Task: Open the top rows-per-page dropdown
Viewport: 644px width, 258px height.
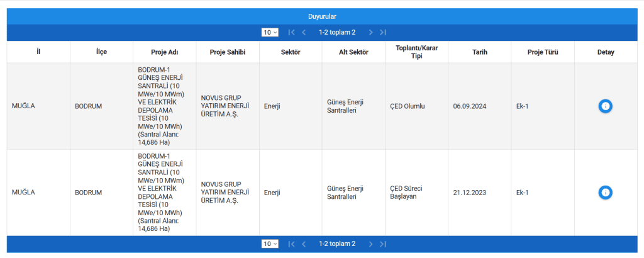Action: [x=270, y=32]
